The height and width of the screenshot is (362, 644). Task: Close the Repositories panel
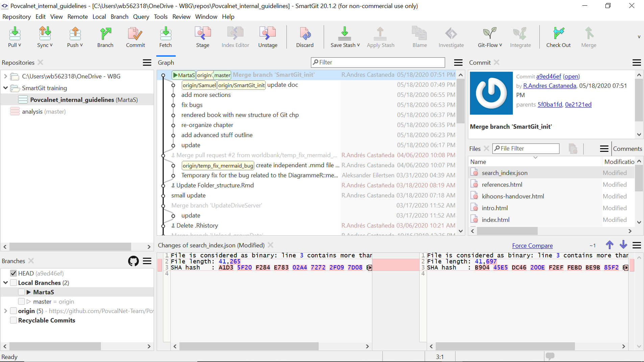click(x=41, y=62)
